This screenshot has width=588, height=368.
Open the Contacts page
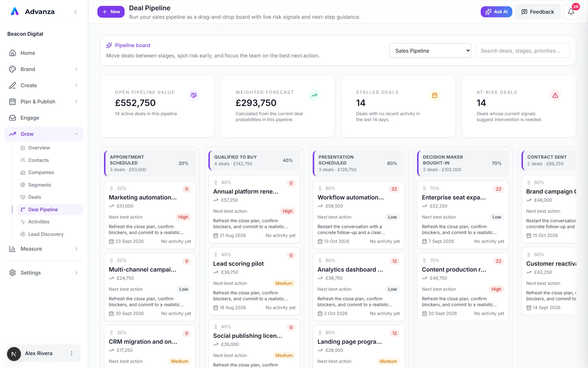50,160
